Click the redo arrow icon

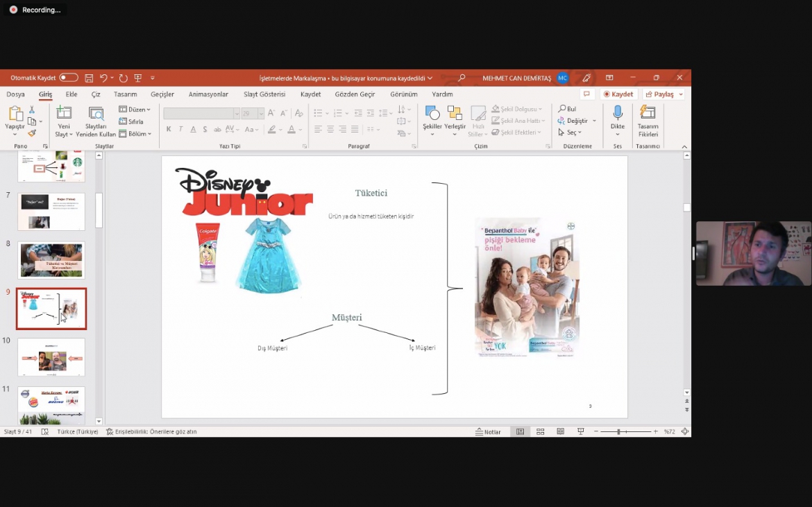(x=124, y=78)
